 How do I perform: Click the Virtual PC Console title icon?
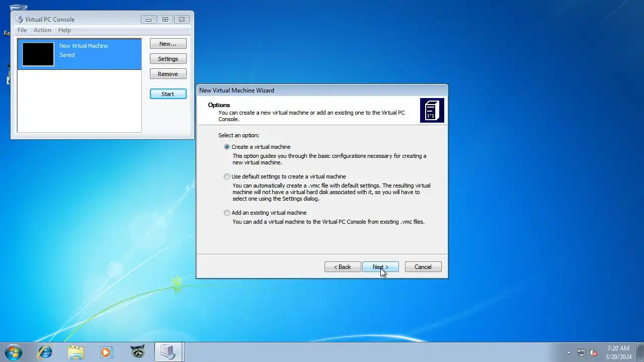[x=19, y=19]
